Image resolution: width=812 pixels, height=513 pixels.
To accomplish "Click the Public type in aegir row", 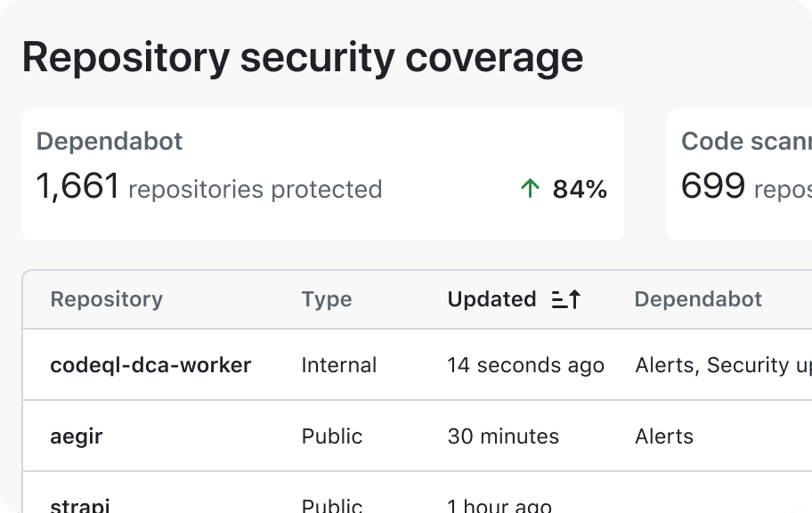I will 332,436.
